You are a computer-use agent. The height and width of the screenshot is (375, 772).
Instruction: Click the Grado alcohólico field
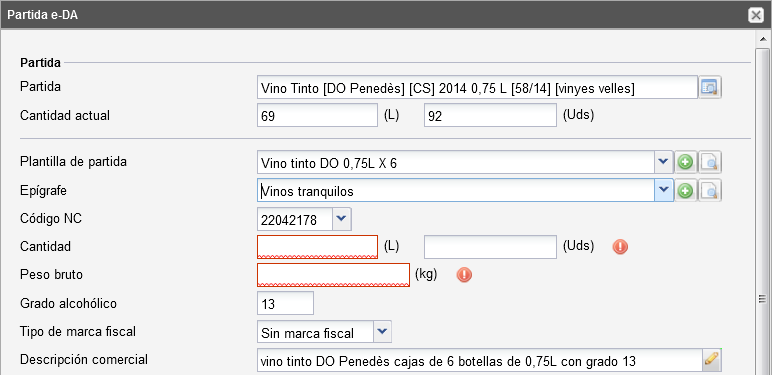coord(285,303)
